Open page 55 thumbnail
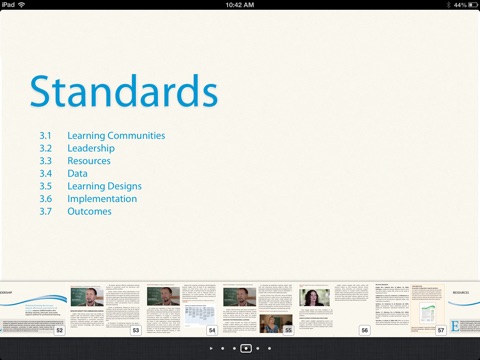The width and height of the screenshot is (480, 360). click(x=258, y=310)
